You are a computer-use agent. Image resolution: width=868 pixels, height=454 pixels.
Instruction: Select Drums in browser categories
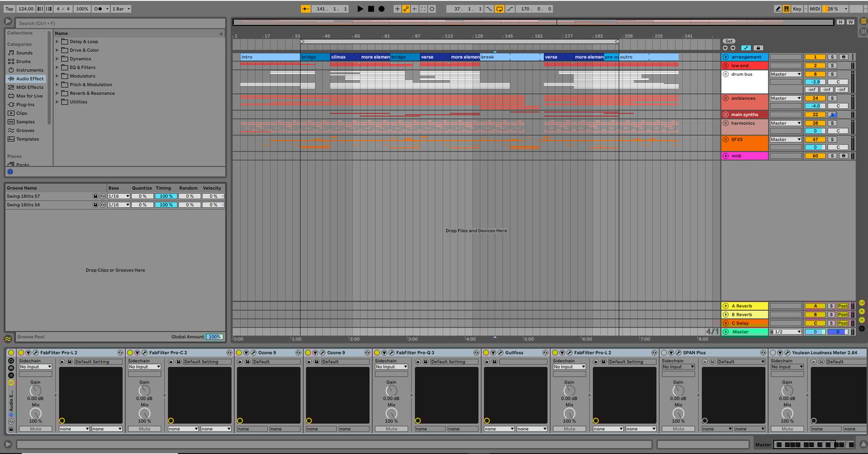pyautogui.click(x=23, y=61)
